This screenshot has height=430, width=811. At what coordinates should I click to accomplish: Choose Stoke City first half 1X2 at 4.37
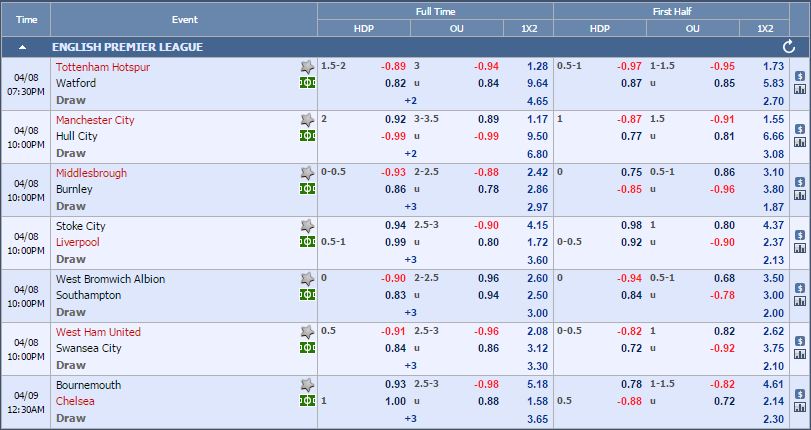click(774, 226)
